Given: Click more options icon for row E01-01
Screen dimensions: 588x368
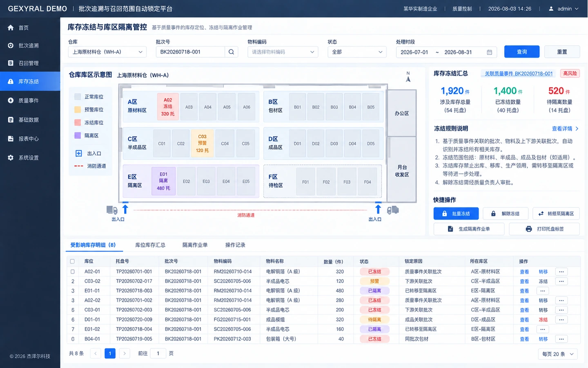Looking at the screenshot, I should (542, 291).
